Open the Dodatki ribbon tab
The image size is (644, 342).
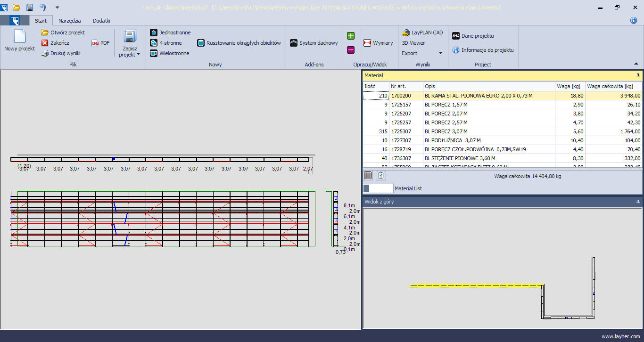click(x=101, y=21)
